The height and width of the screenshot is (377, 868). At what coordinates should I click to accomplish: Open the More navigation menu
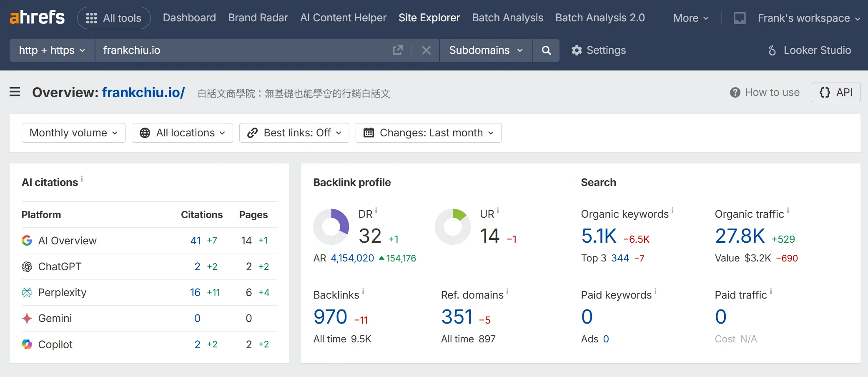(x=690, y=18)
